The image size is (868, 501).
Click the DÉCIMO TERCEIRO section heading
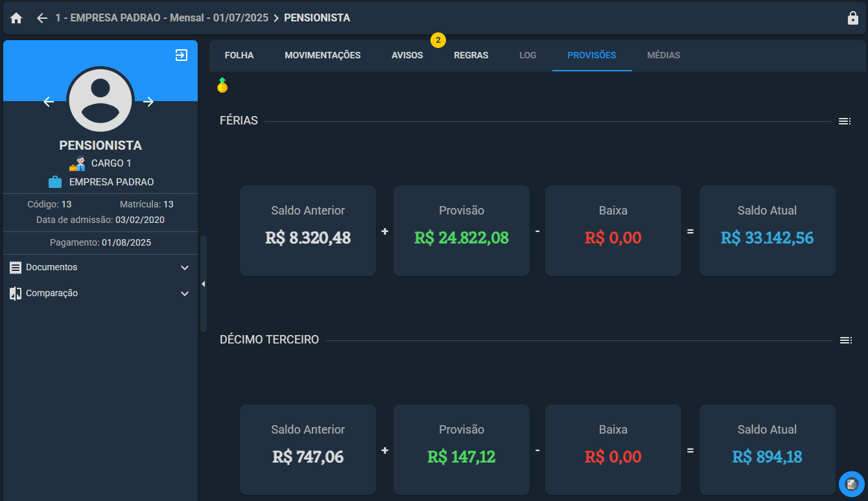click(x=269, y=340)
